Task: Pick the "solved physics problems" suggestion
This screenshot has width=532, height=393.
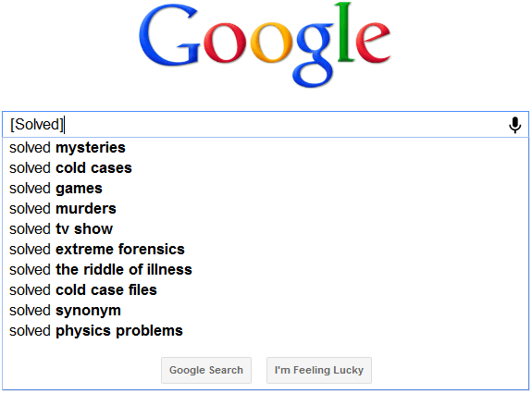Action: (x=266, y=331)
